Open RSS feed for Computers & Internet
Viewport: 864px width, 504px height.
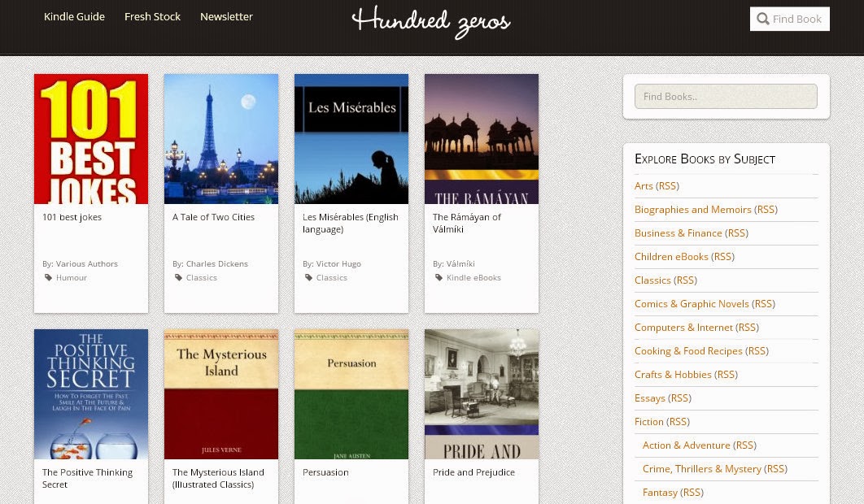748,328
